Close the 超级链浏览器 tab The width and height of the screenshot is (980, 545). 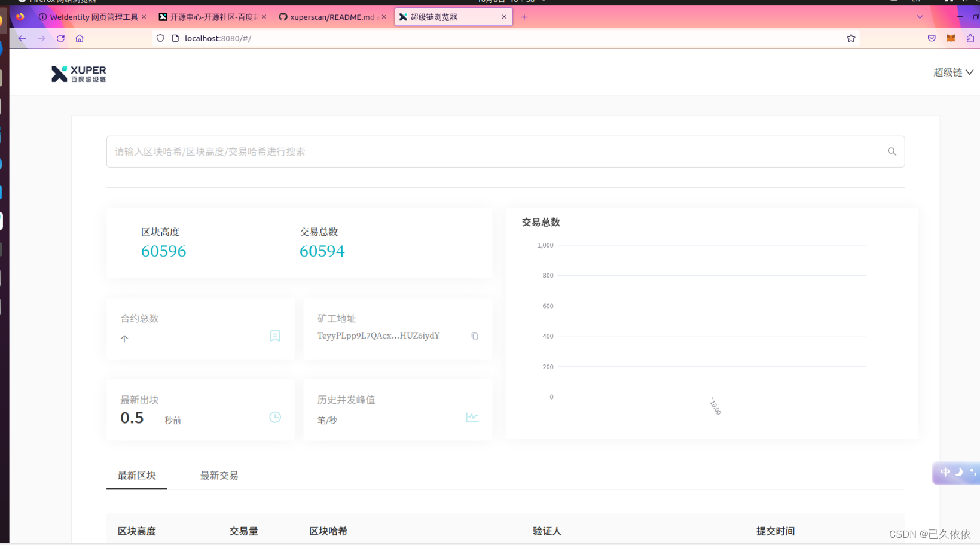click(504, 17)
